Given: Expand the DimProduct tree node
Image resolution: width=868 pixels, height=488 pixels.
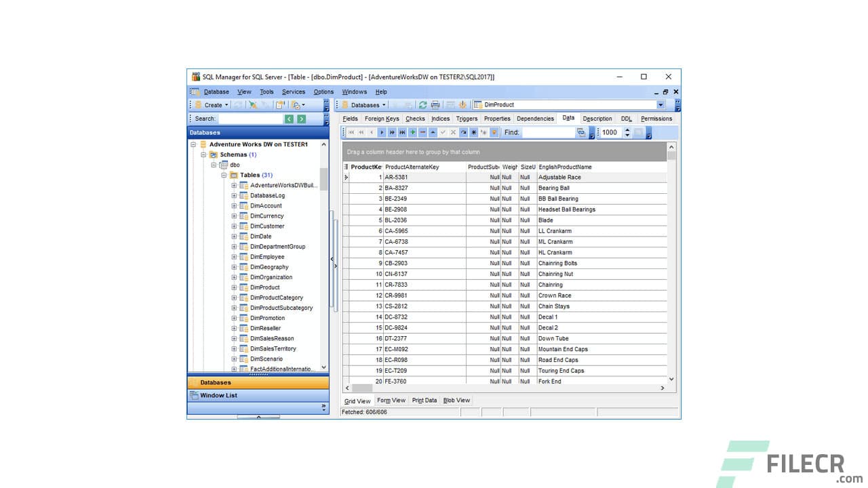Looking at the screenshot, I should (233, 287).
